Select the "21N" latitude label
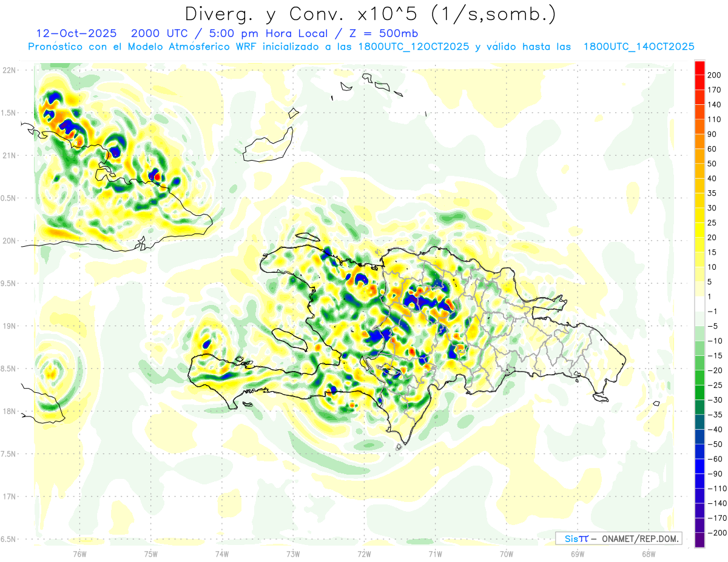This screenshot has height=562, width=728. click(9, 156)
